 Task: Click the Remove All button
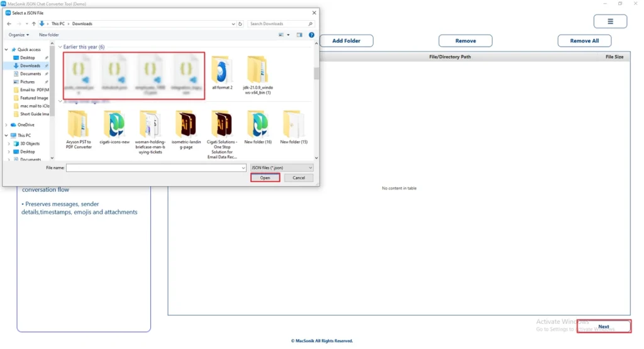[x=584, y=41]
